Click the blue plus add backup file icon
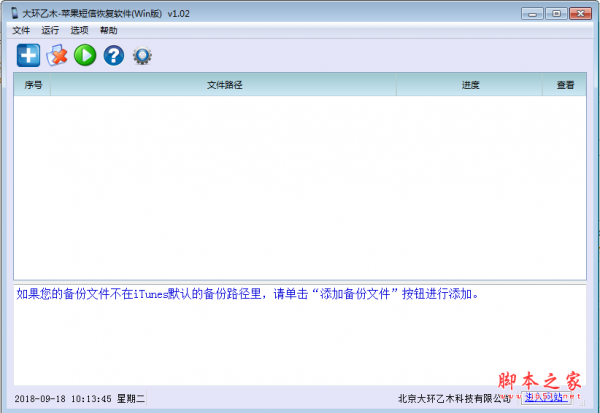The image size is (600, 413). (x=28, y=56)
